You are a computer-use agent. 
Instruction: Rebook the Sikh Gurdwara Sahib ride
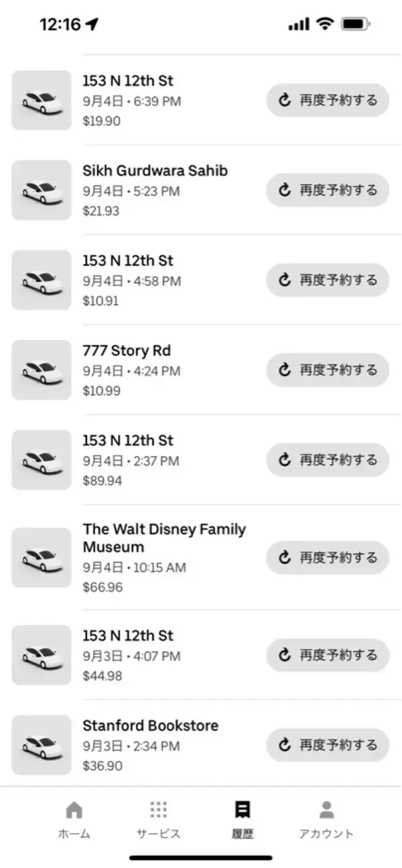point(328,190)
